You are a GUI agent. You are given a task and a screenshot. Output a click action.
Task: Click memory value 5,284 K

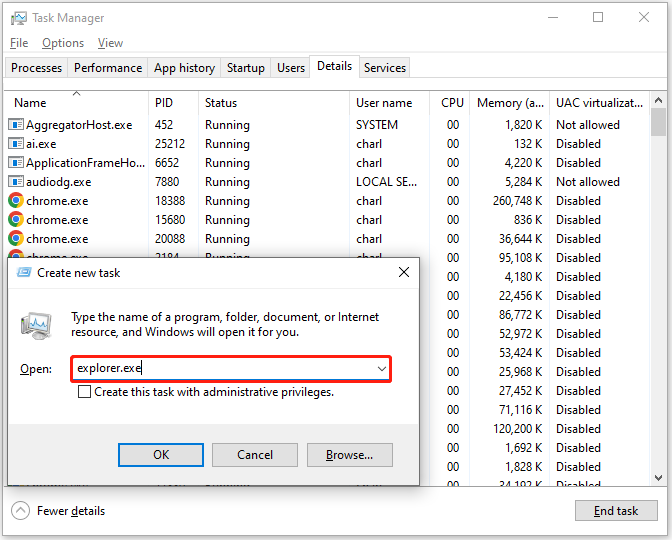click(x=524, y=182)
